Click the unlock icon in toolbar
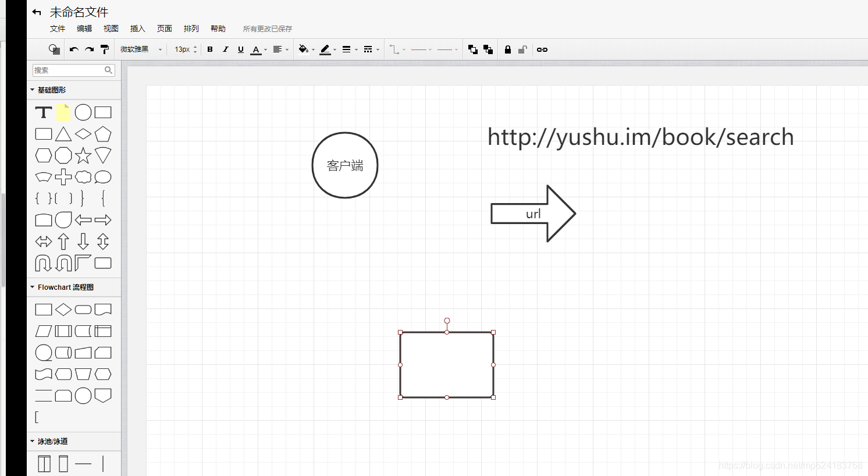This screenshot has width=868, height=476. point(522,49)
